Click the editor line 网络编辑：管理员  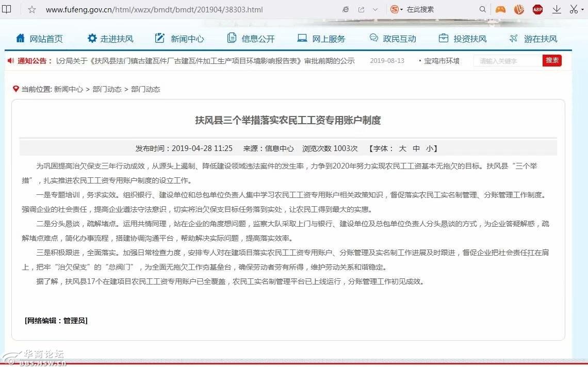56,321
